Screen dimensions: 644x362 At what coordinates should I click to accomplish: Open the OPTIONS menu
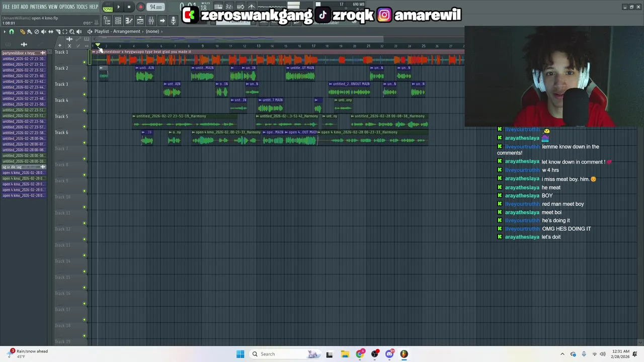67,7
